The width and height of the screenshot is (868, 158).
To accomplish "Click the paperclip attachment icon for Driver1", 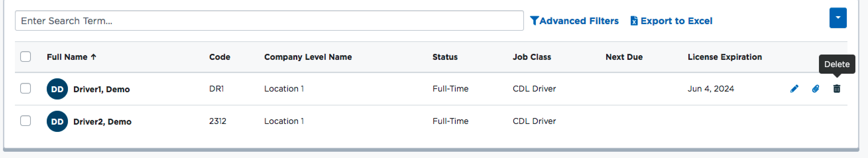I will pos(815,89).
